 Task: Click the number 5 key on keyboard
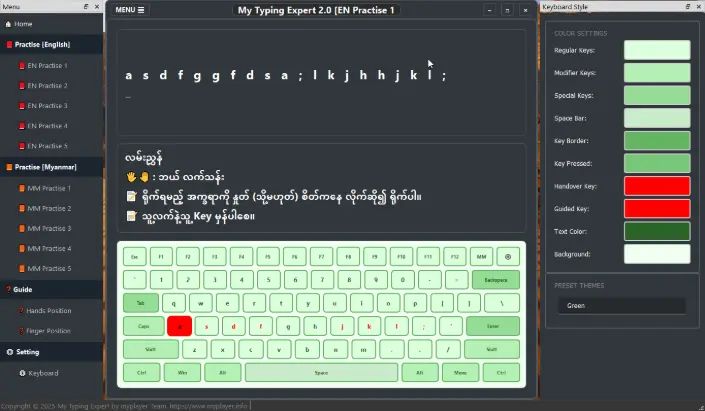[x=268, y=280]
